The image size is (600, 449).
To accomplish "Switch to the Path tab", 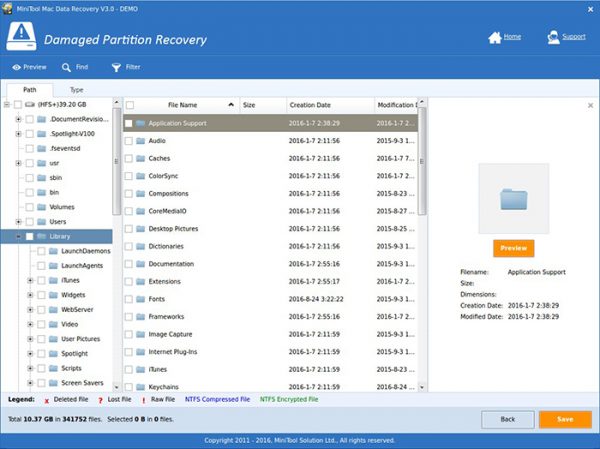I will click(x=30, y=90).
